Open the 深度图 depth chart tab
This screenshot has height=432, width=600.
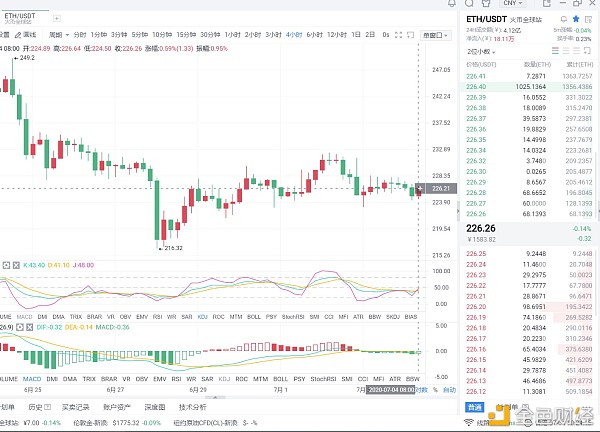click(155, 407)
